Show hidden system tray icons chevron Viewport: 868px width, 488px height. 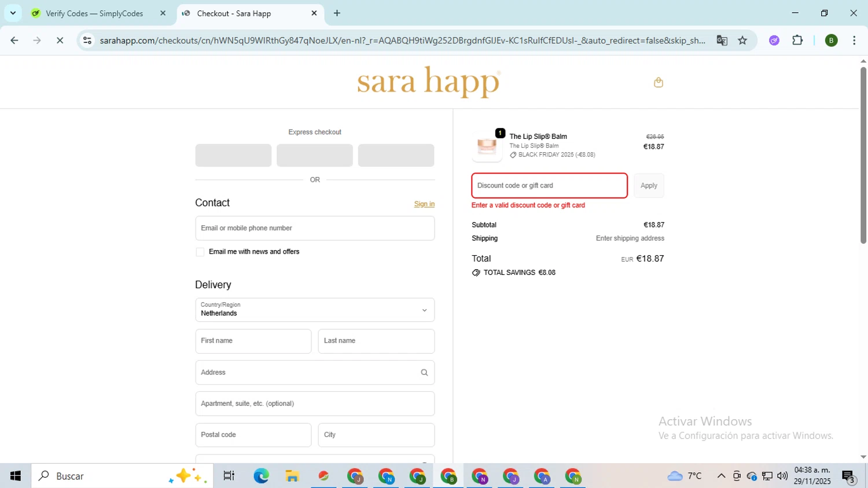click(721, 476)
